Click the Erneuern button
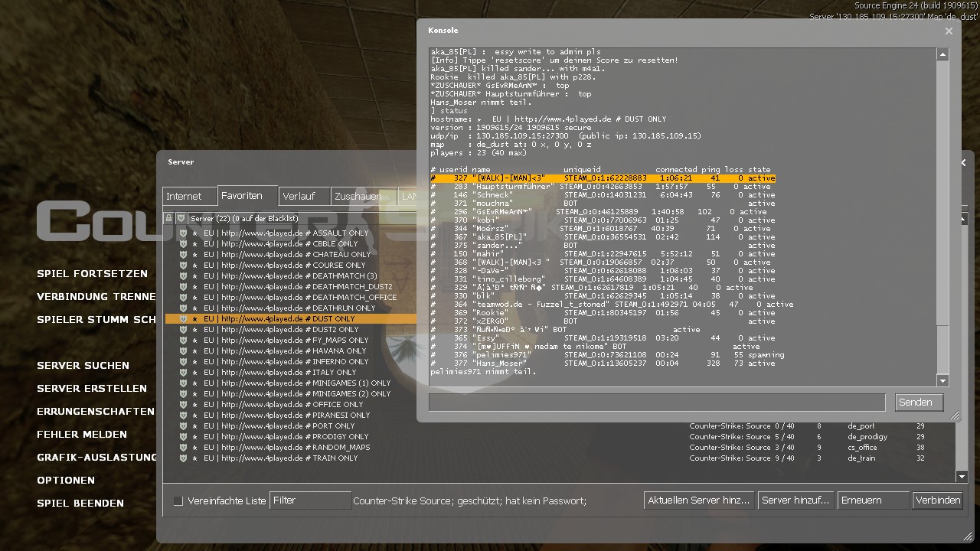The height and width of the screenshot is (551, 980). tap(874, 500)
